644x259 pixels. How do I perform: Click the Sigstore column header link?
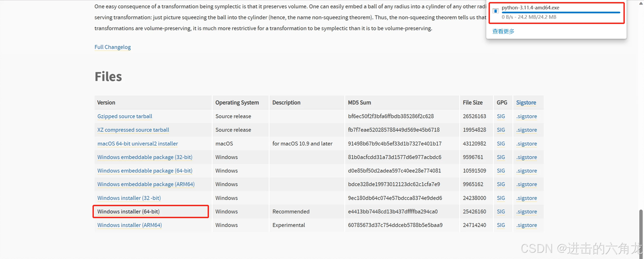(x=526, y=102)
